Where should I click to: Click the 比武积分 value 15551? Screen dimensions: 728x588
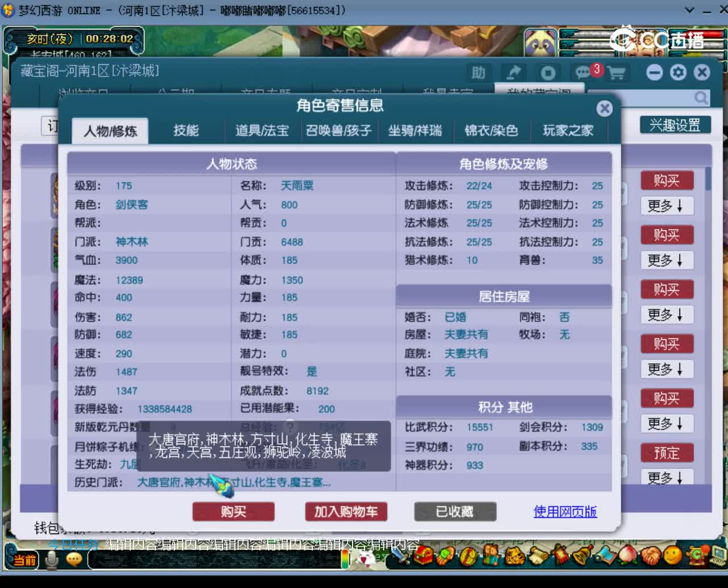click(x=479, y=427)
